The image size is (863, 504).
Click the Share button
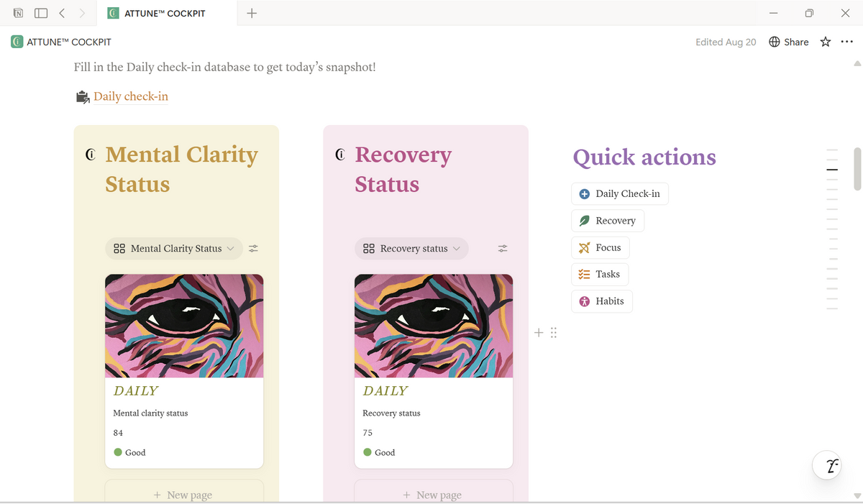point(796,42)
